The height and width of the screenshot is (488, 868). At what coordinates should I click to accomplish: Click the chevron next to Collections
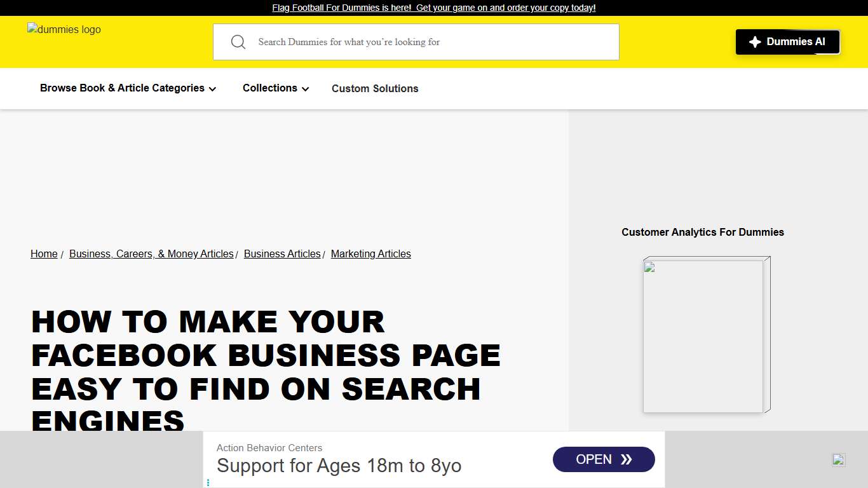tap(305, 89)
